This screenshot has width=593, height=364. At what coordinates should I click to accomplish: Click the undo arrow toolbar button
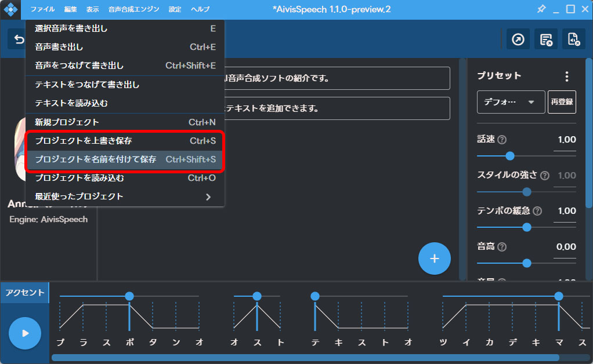[x=18, y=39]
